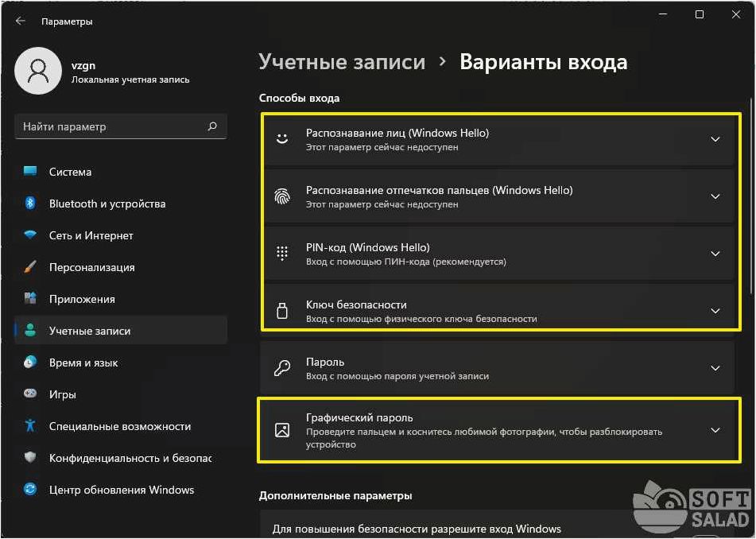Image resolution: width=756 pixels, height=539 pixels.
Task: Click the Приложения apps icon
Action: click(30, 299)
